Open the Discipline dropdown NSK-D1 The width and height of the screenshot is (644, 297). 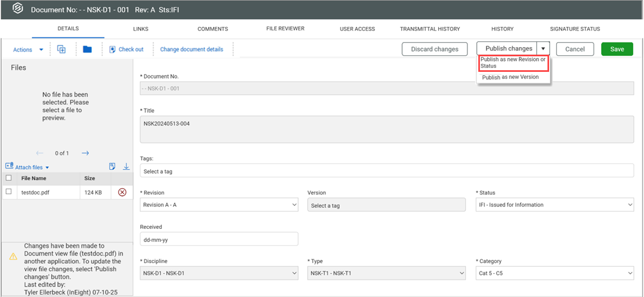pyautogui.click(x=219, y=273)
